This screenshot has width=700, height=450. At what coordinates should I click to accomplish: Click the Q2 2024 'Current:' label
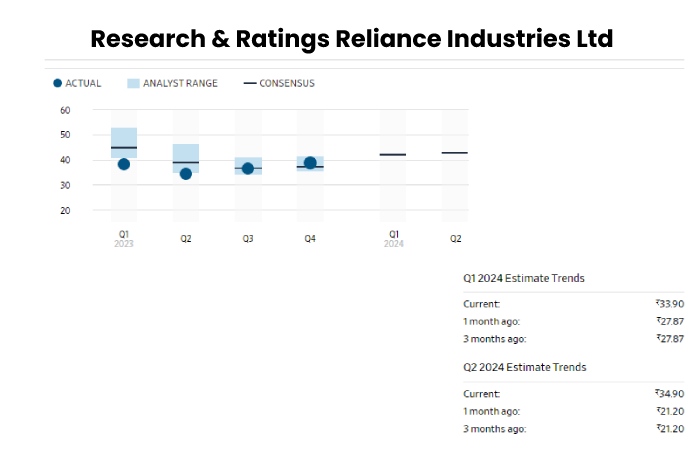pos(481,394)
